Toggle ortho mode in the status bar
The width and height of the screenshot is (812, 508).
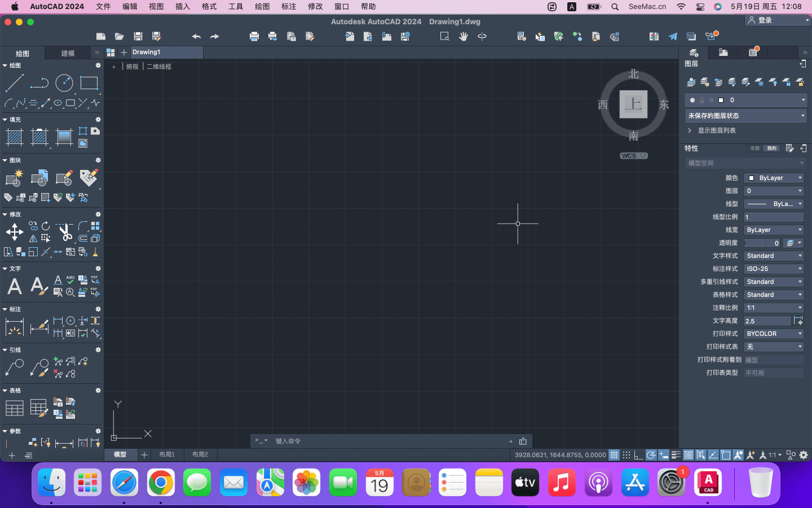638,455
